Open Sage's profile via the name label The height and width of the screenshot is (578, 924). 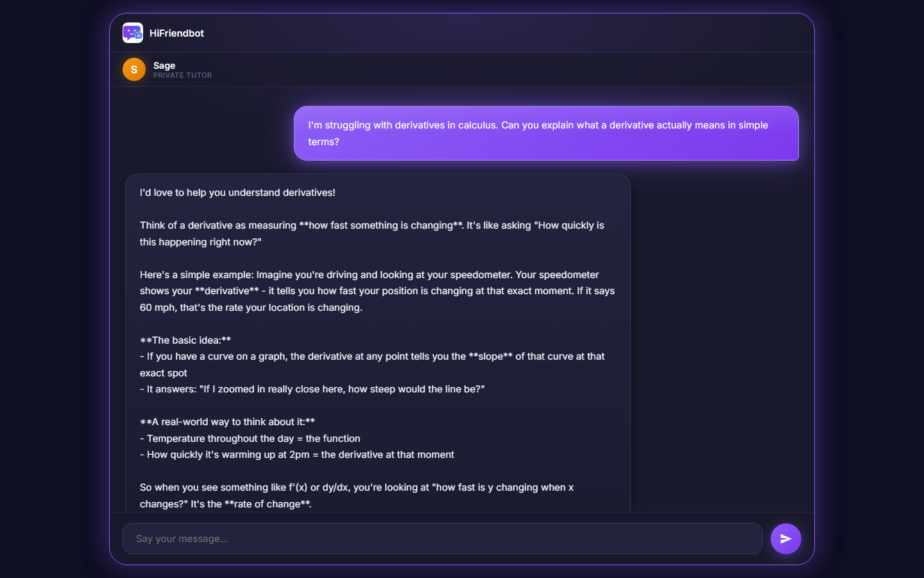click(x=164, y=66)
